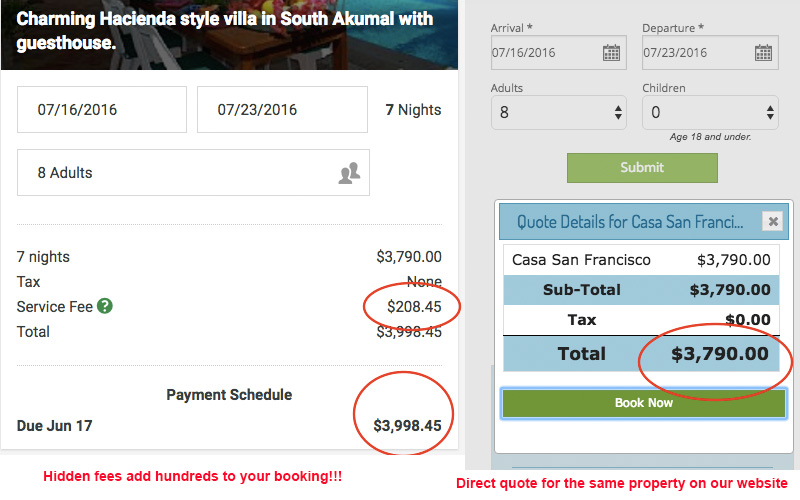Image resolution: width=800 pixels, height=500 pixels.
Task: Click the green Submit button
Action: tap(642, 168)
